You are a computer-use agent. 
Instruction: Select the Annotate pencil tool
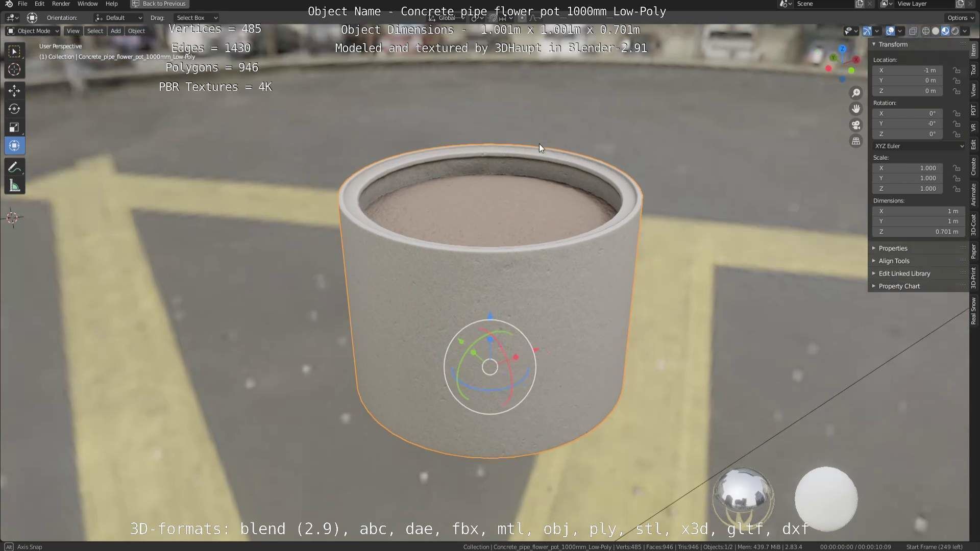coord(14,167)
